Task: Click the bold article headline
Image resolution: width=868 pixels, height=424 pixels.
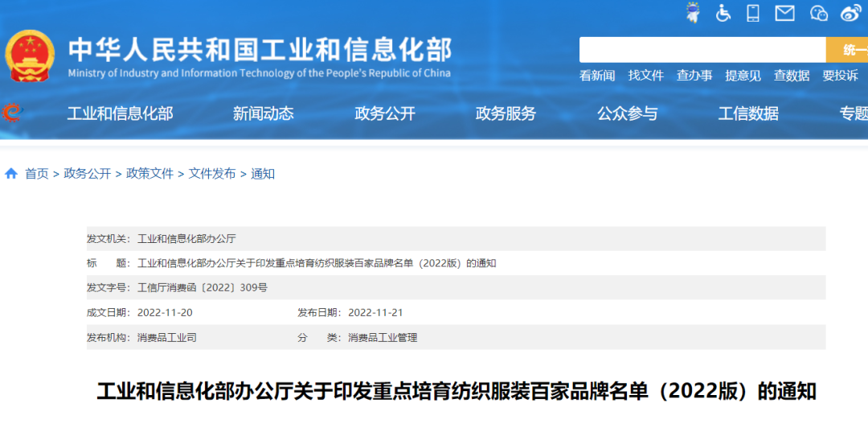Action: point(457,391)
